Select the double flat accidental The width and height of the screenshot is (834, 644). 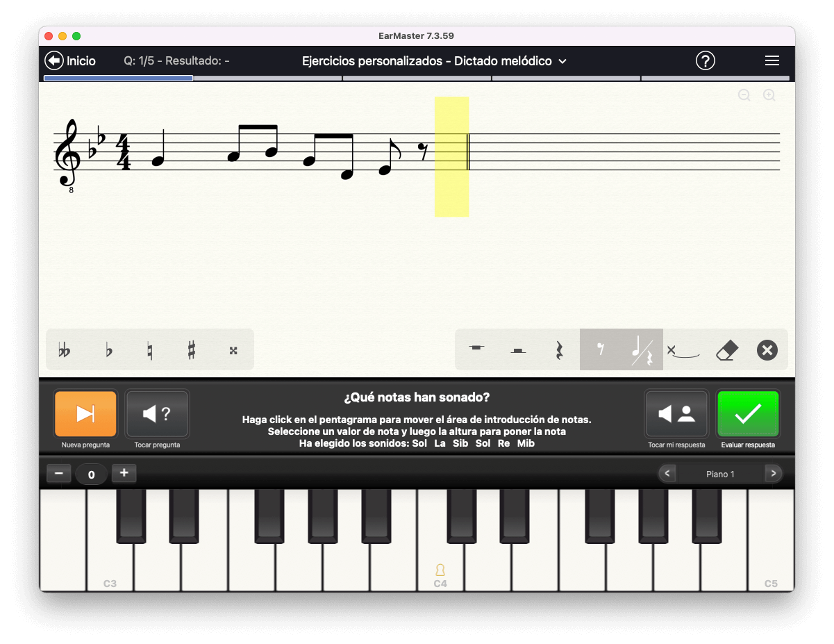65,351
